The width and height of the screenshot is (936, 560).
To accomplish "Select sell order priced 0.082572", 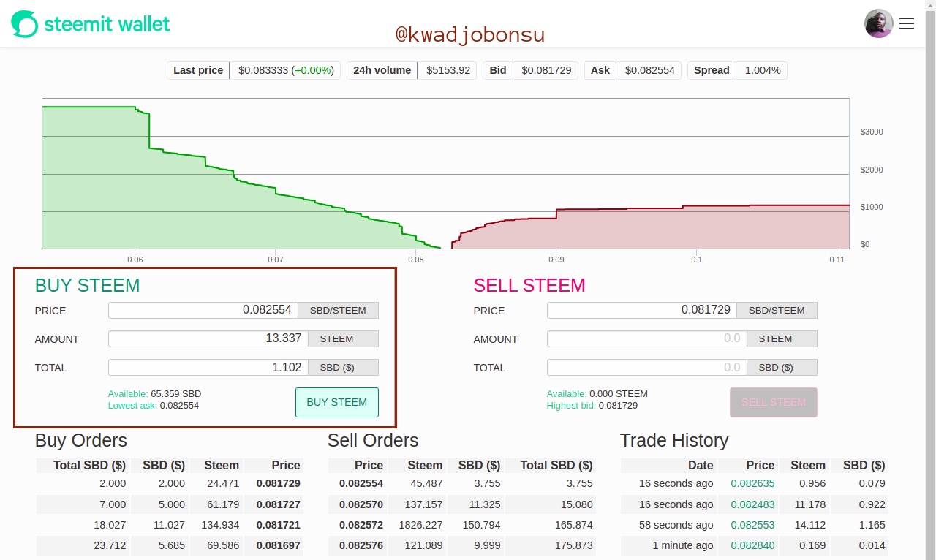I will (x=462, y=525).
